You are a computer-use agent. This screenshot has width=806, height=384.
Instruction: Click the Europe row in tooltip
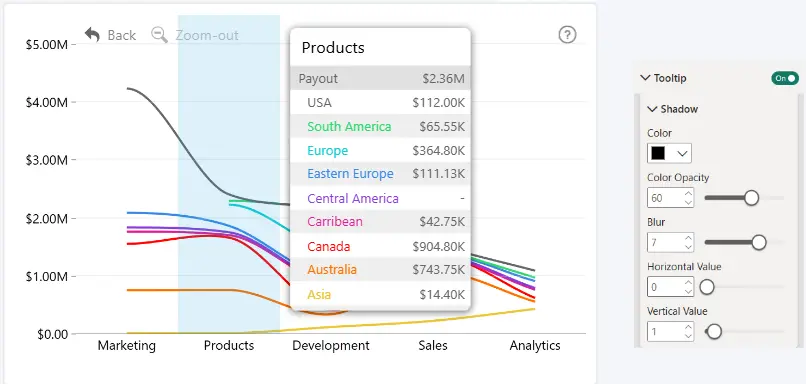click(380, 151)
